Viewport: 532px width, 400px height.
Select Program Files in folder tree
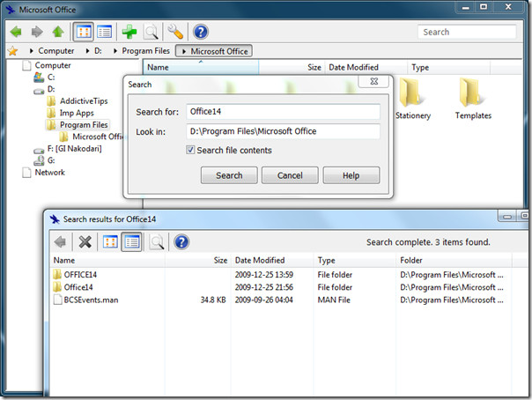point(78,125)
